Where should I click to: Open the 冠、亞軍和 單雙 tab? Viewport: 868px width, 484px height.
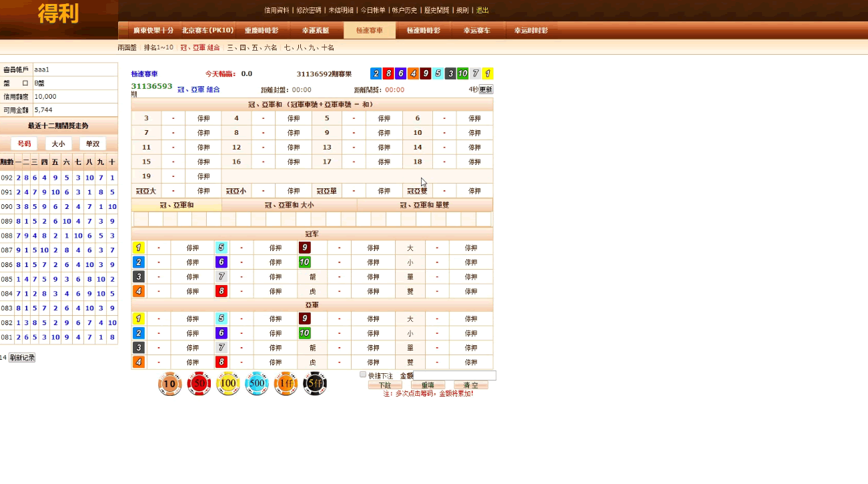(x=424, y=205)
